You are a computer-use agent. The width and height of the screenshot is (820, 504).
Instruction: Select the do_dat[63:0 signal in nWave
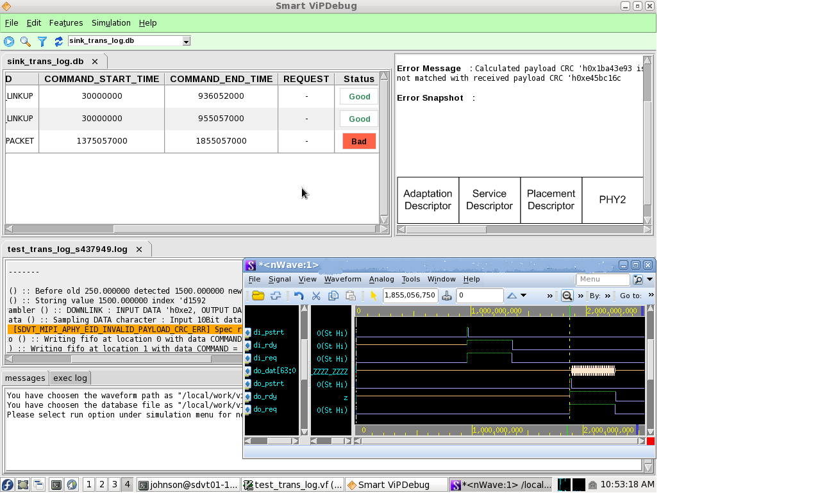pos(274,371)
